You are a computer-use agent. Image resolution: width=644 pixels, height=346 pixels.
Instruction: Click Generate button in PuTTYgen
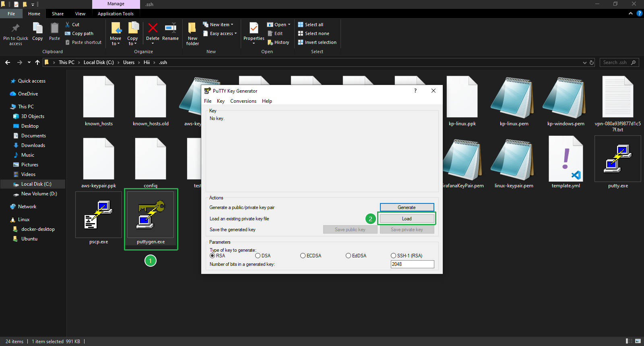pyautogui.click(x=407, y=207)
